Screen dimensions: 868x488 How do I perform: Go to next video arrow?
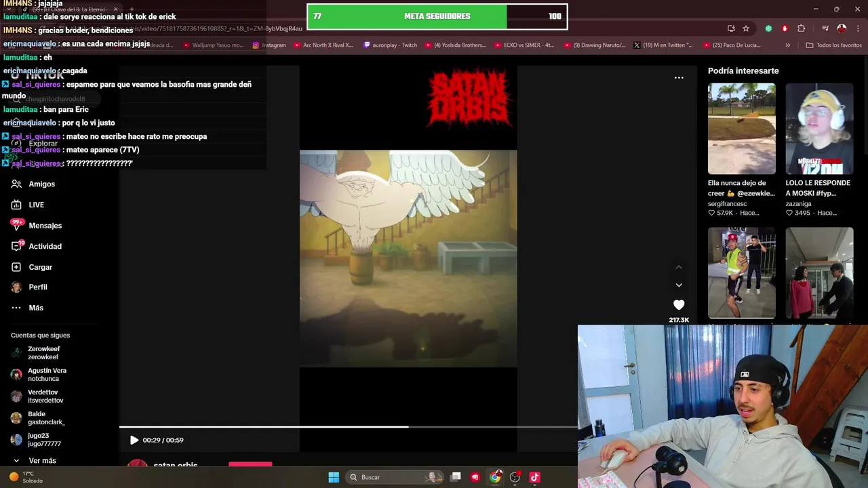pyautogui.click(x=679, y=285)
